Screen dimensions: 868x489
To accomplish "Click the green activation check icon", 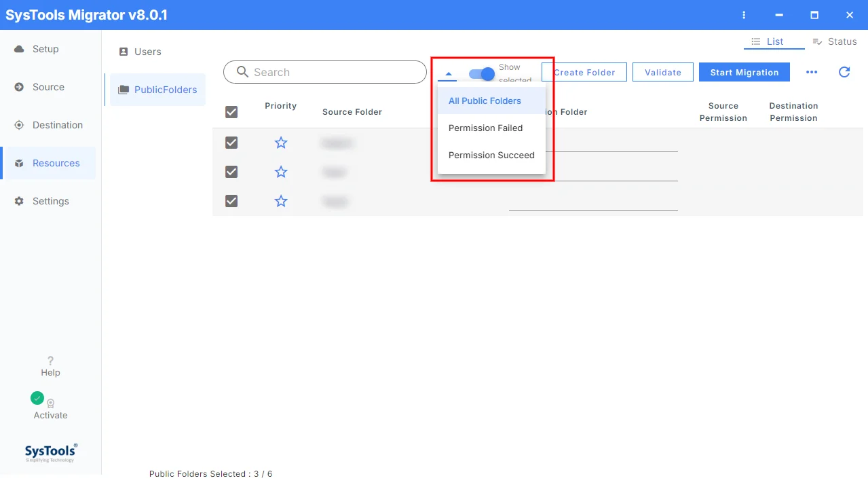I will [37, 398].
